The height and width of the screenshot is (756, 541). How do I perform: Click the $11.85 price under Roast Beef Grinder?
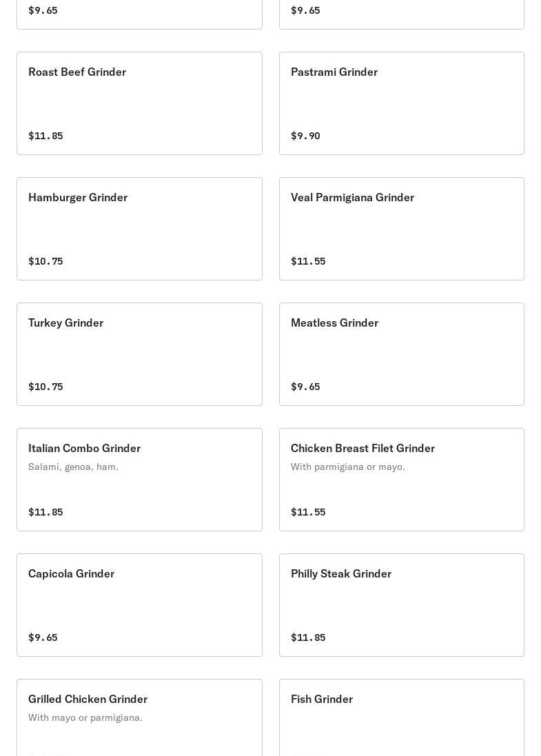pos(45,136)
